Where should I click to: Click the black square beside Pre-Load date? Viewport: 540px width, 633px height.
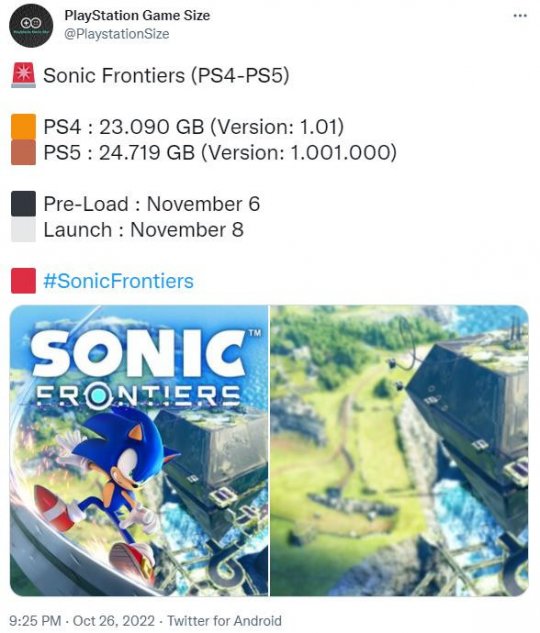click(23, 204)
